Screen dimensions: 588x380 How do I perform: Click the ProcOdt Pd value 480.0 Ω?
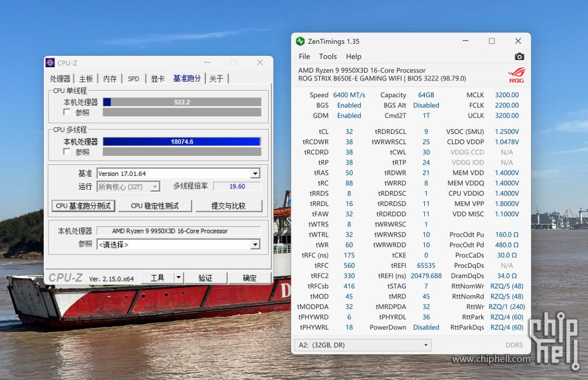(x=506, y=245)
